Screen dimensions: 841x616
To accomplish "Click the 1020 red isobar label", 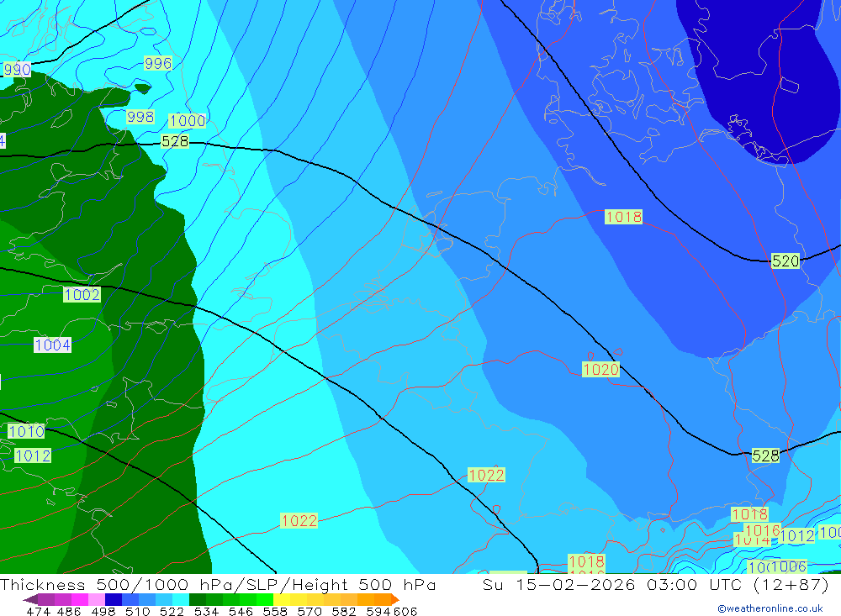I will pos(600,370).
